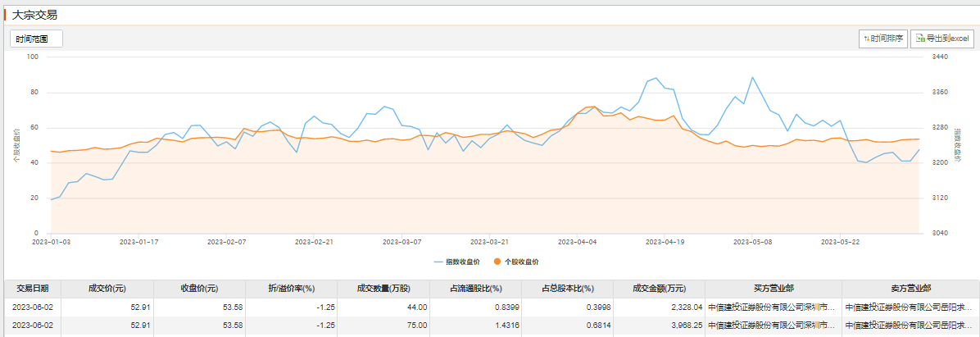Screen dimensions: 980x337
Task: Click the sort arrows icon beside 时间排序
Action: coord(866,39)
